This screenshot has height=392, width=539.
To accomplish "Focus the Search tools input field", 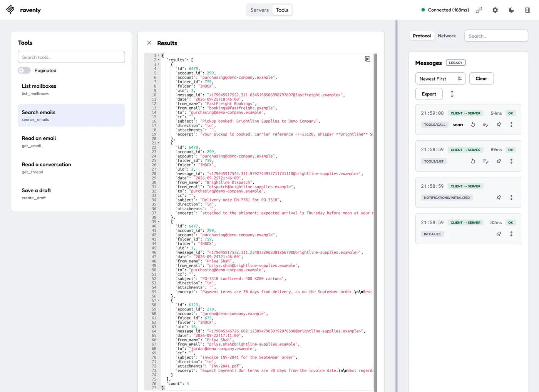I will 71,57.
